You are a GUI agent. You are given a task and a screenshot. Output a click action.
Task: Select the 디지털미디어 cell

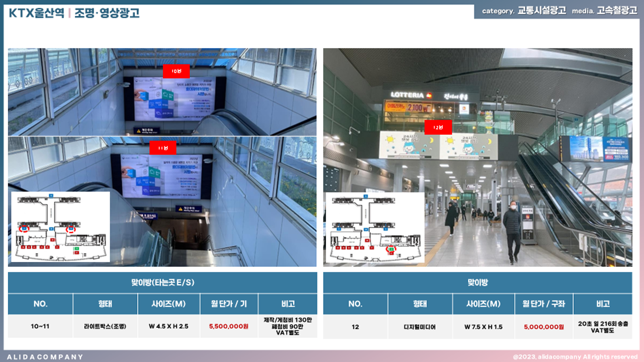pyautogui.click(x=420, y=327)
